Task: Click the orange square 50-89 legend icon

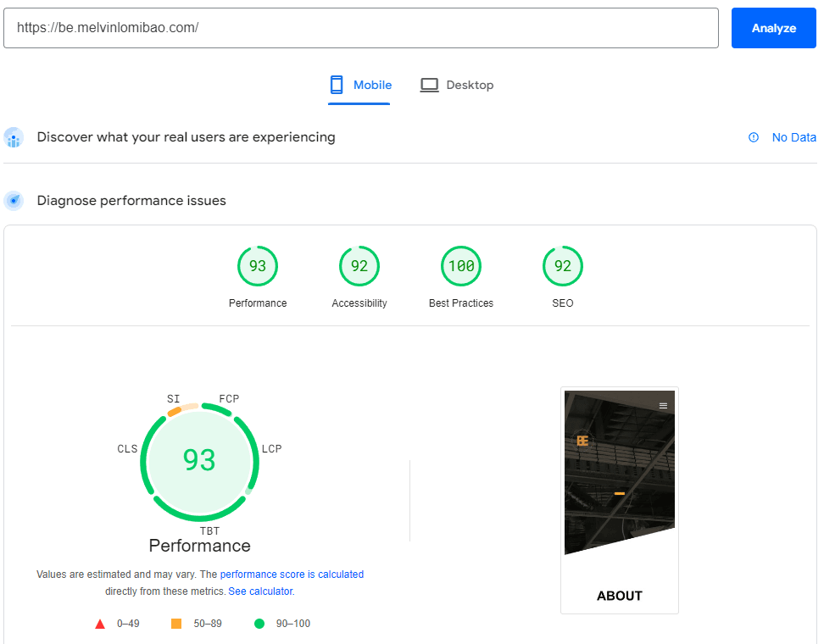Action: pyautogui.click(x=176, y=623)
